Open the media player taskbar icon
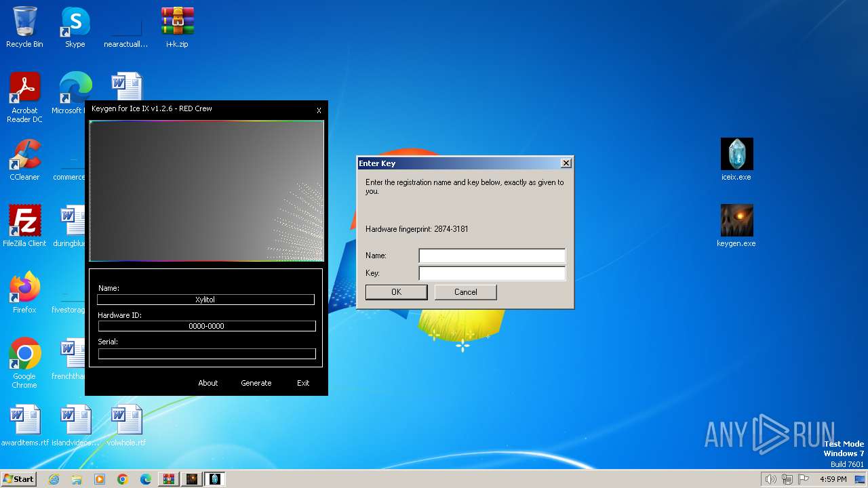The image size is (868, 488). pos(100,479)
